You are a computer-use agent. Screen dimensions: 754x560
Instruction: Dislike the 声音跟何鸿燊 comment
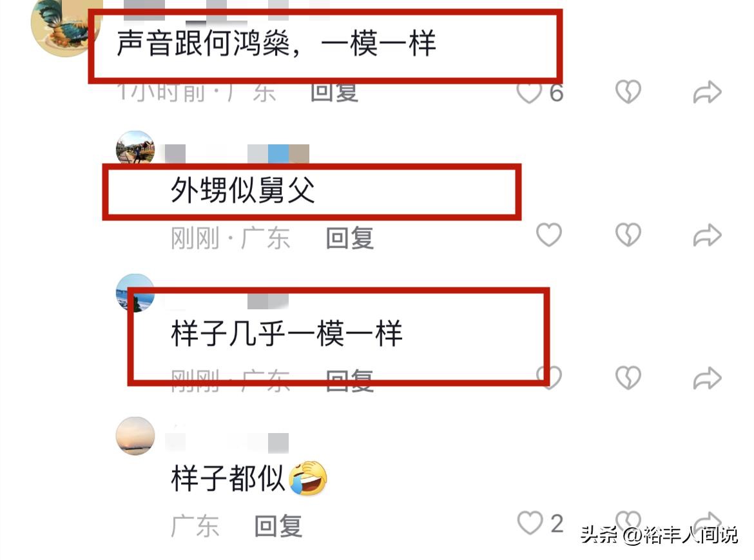click(628, 92)
